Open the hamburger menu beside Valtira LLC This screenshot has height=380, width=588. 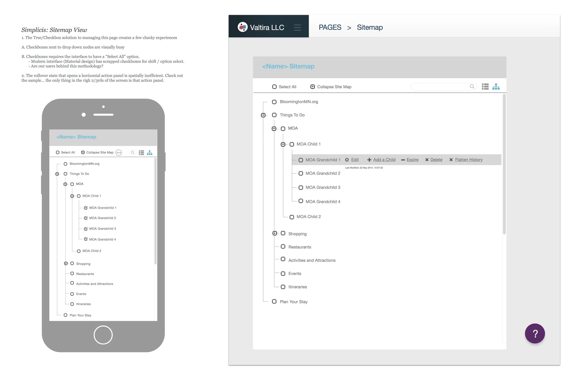[298, 27]
